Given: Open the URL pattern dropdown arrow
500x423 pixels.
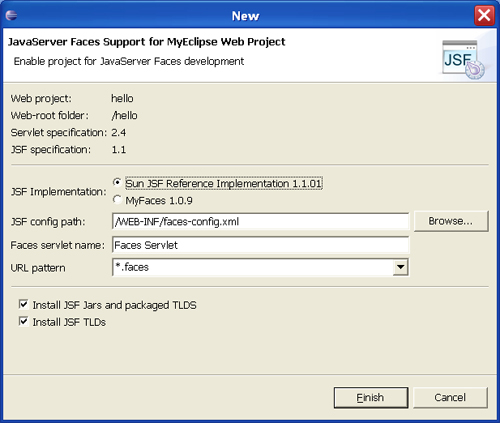Looking at the screenshot, I should point(400,267).
